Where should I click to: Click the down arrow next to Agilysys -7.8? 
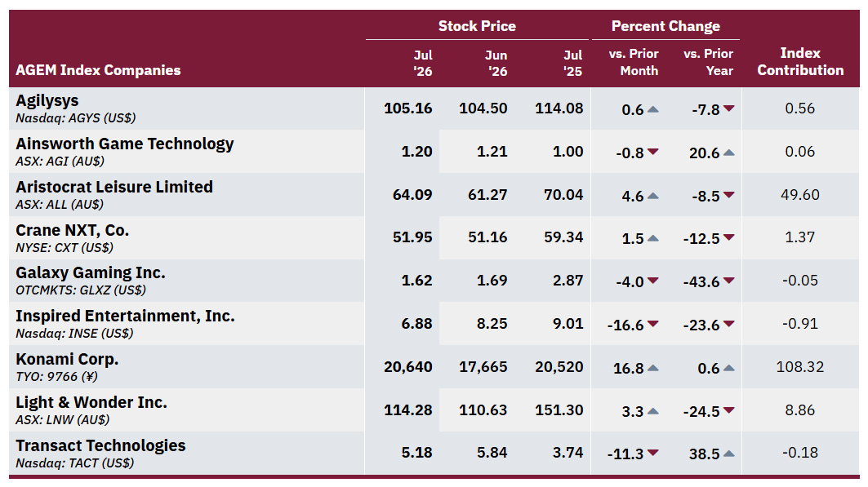pos(728,108)
